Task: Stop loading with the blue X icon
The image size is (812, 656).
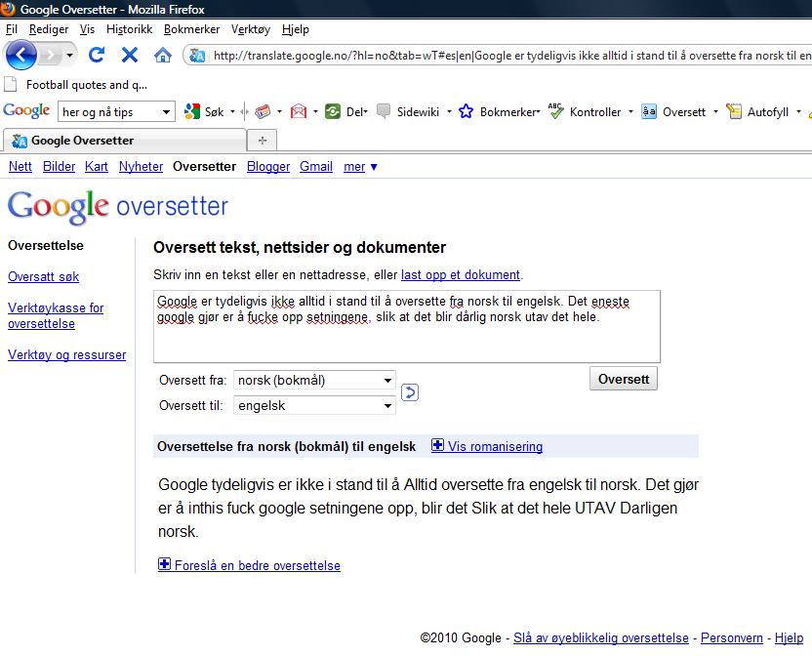Action: click(130, 55)
